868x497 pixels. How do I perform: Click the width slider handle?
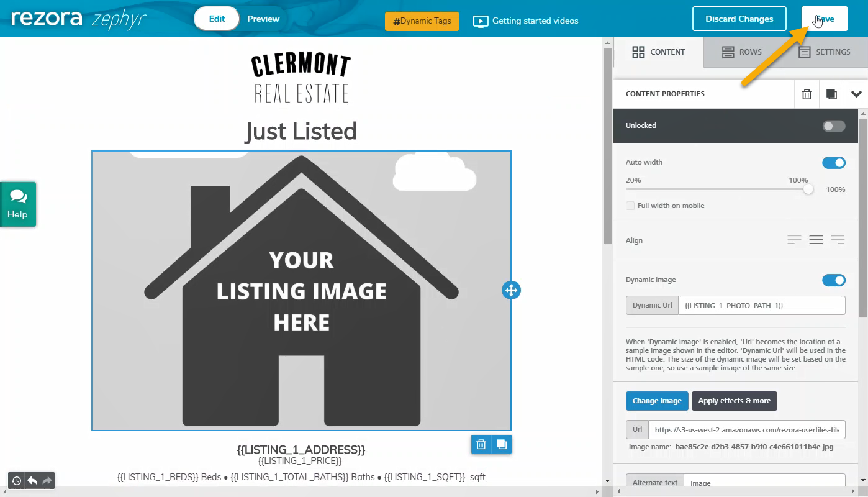pos(808,189)
